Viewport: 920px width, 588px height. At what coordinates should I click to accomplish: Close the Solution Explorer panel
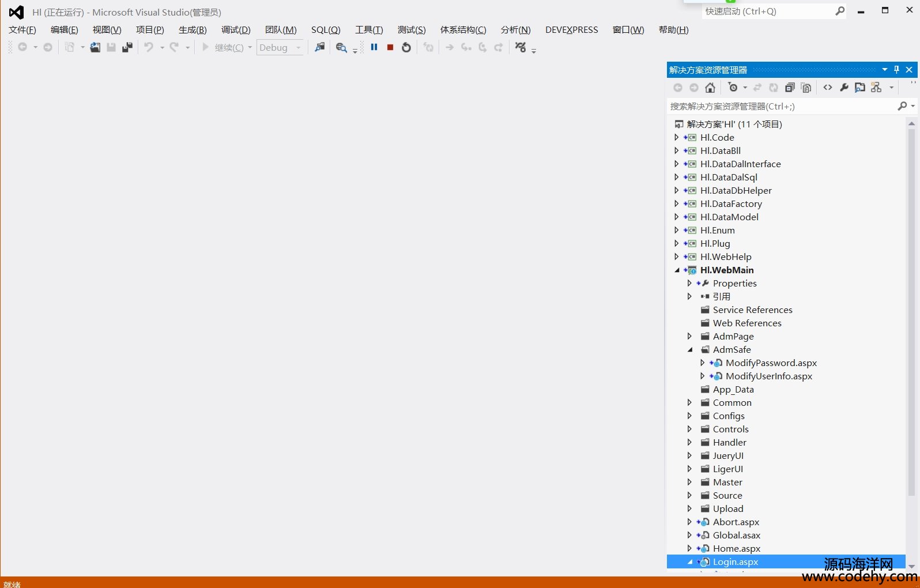tap(909, 70)
